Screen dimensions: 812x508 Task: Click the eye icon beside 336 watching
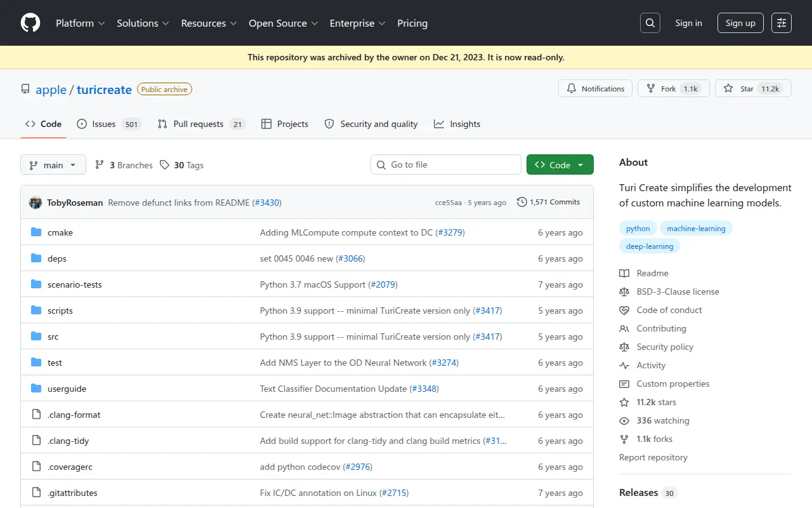point(624,420)
